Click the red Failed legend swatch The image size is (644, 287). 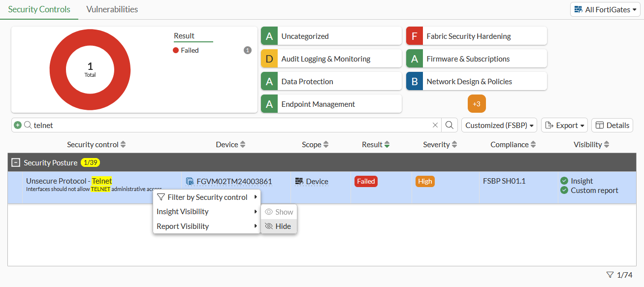(176, 50)
